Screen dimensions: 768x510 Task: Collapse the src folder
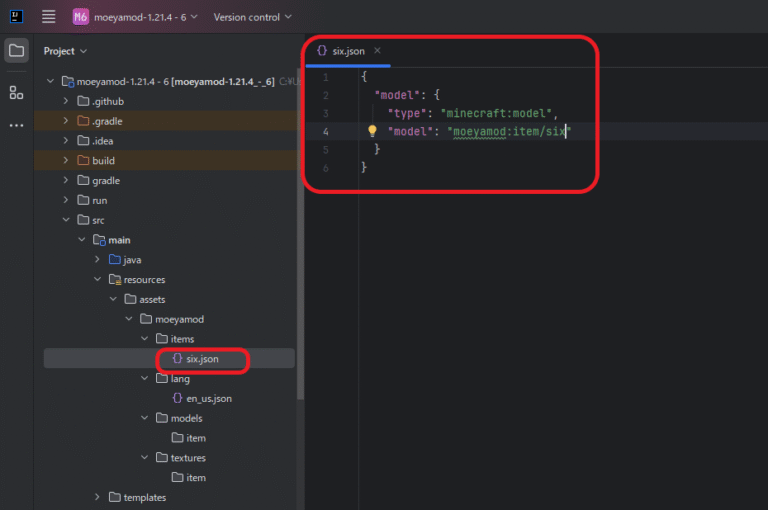pyautogui.click(x=66, y=220)
